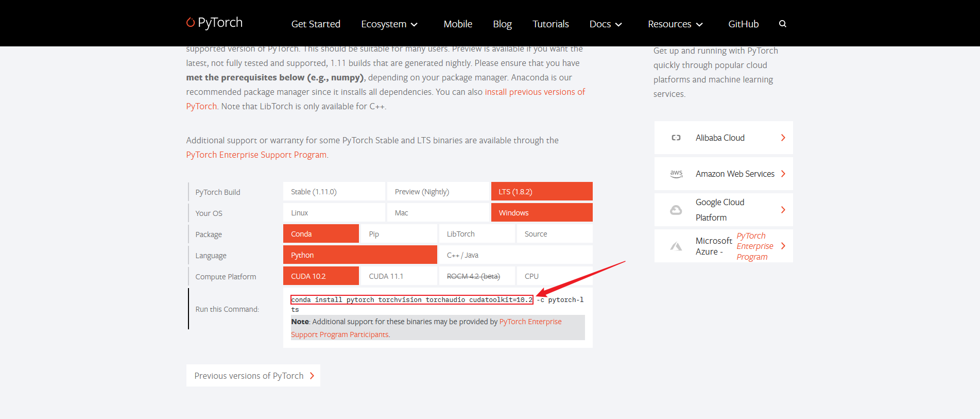Select the CPU compute platform
The height and width of the screenshot is (419, 980).
(555, 276)
